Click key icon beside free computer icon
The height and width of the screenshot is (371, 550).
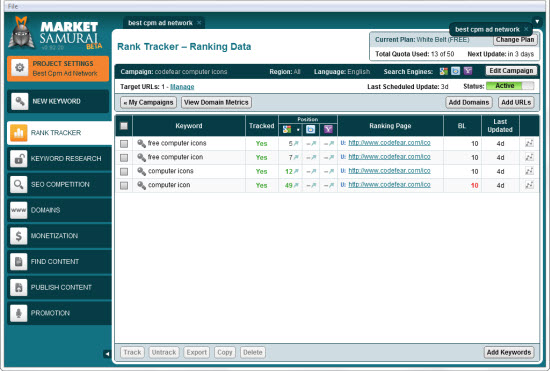tap(141, 157)
